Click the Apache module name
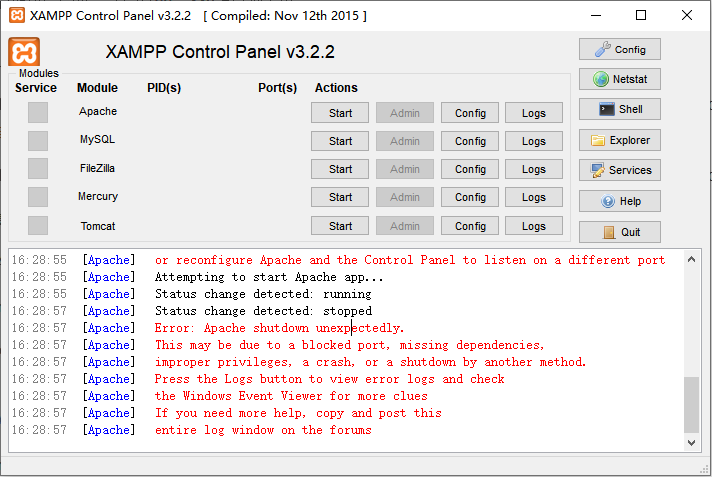The height and width of the screenshot is (477, 712). (x=98, y=111)
